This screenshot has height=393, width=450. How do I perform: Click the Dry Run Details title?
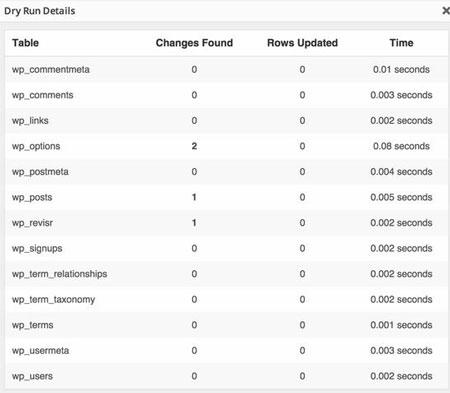(x=40, y=11)
